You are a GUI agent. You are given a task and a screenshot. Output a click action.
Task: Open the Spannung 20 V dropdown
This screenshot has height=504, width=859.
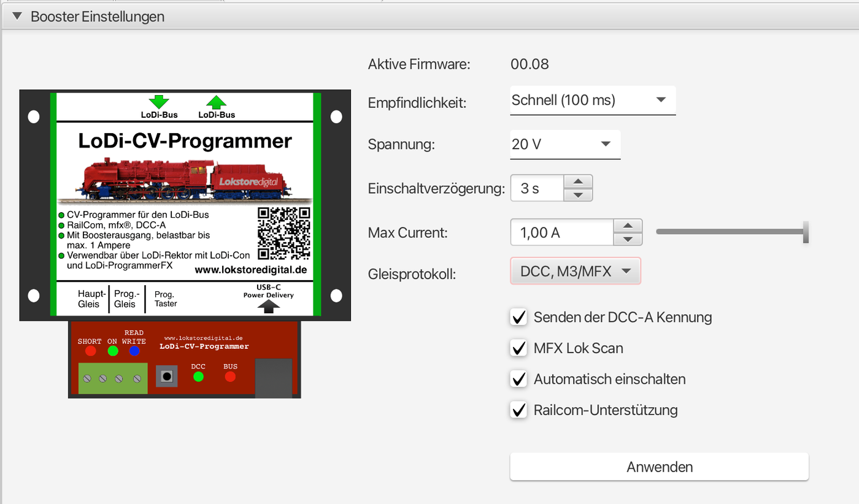point(565,144)
